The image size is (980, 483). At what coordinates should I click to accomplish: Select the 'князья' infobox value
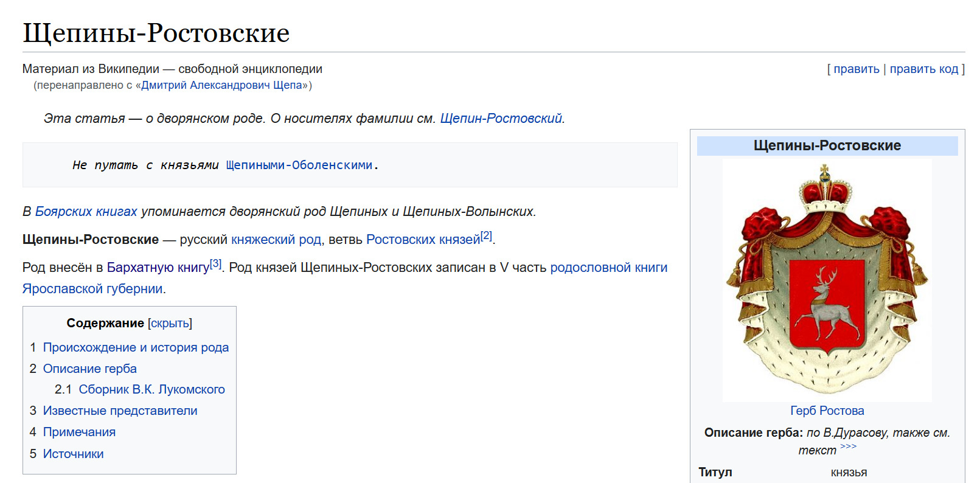(x=849, y=473)
